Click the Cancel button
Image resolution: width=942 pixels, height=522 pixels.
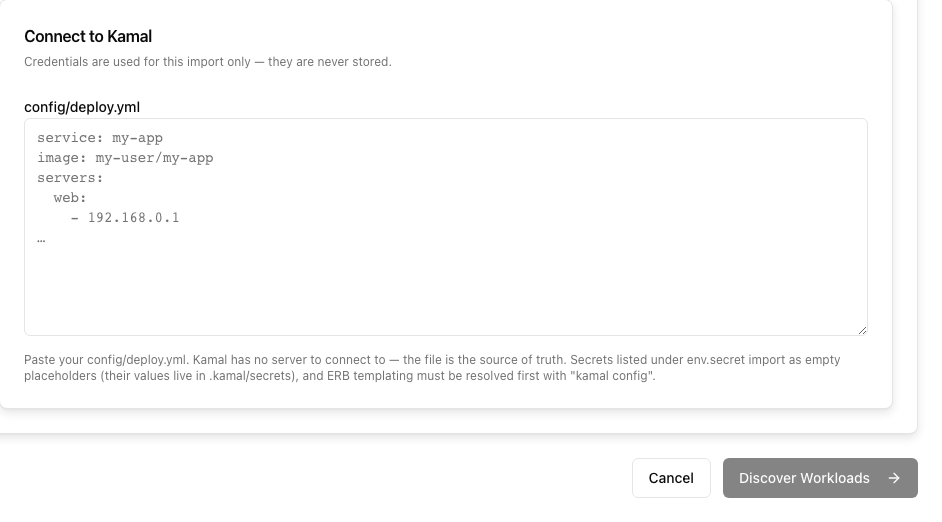coord(671,478)
